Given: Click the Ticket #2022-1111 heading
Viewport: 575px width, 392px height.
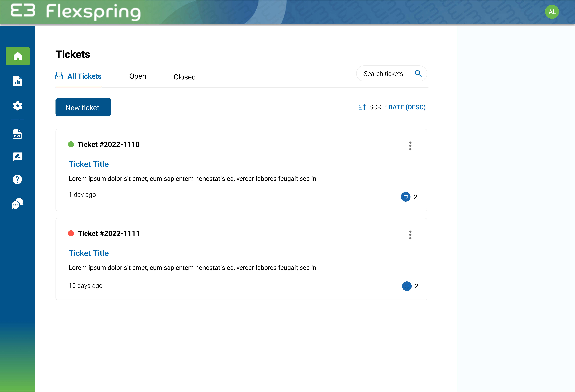Looking at the screenshot, I should 109,233.
